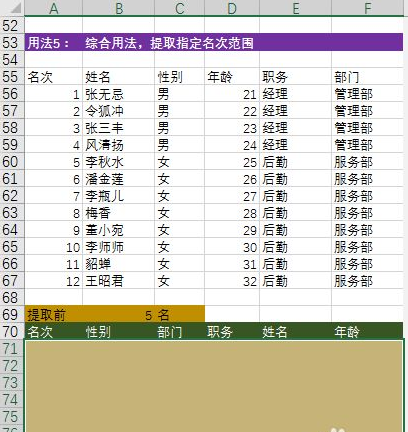This screenshot has width=408, height=432.
Task: Select row 69 header
Action: click(12, 314)
